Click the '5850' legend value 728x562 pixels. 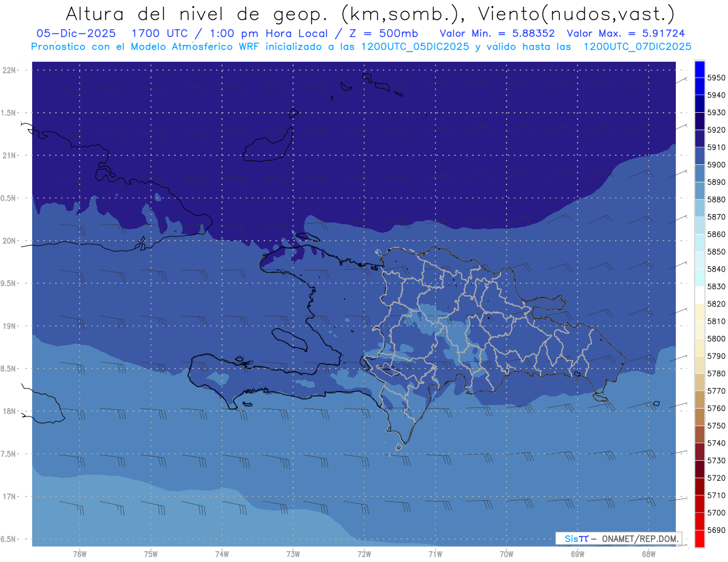pyautogui.click(x=716, y=252)
